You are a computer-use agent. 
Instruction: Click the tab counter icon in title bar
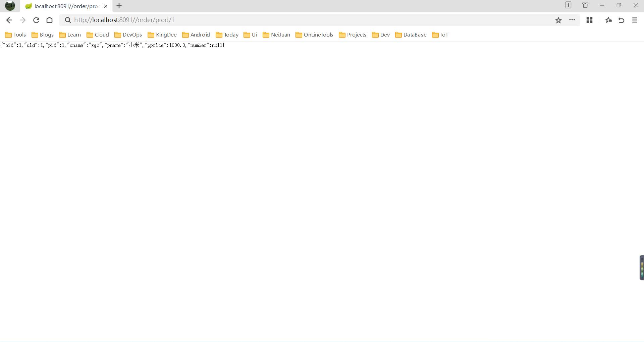click(x=568, y=5)
